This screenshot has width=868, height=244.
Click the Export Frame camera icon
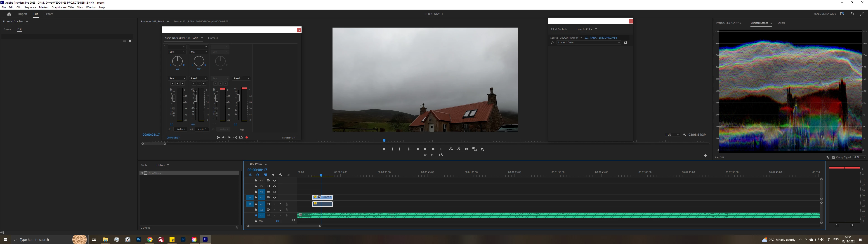coord(467,149)
